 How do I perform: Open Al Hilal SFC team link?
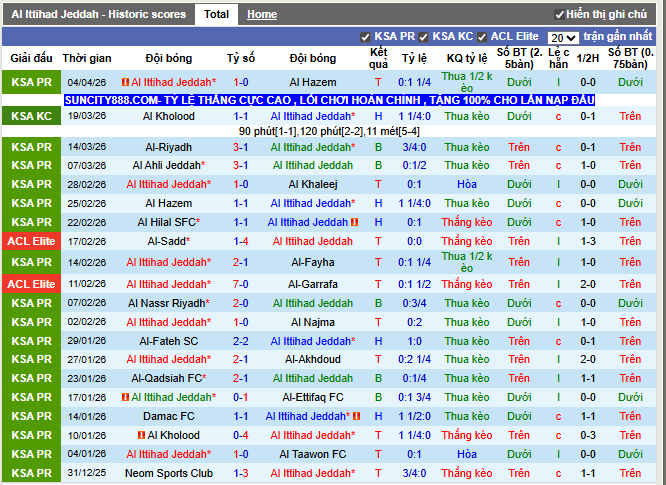pyautogui.click(x=166, y=222)
